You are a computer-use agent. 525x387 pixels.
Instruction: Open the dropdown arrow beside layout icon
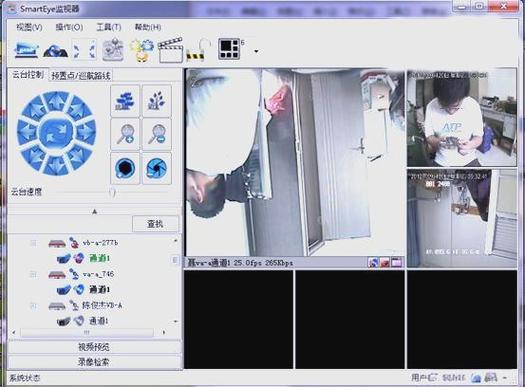click(256, 52)
